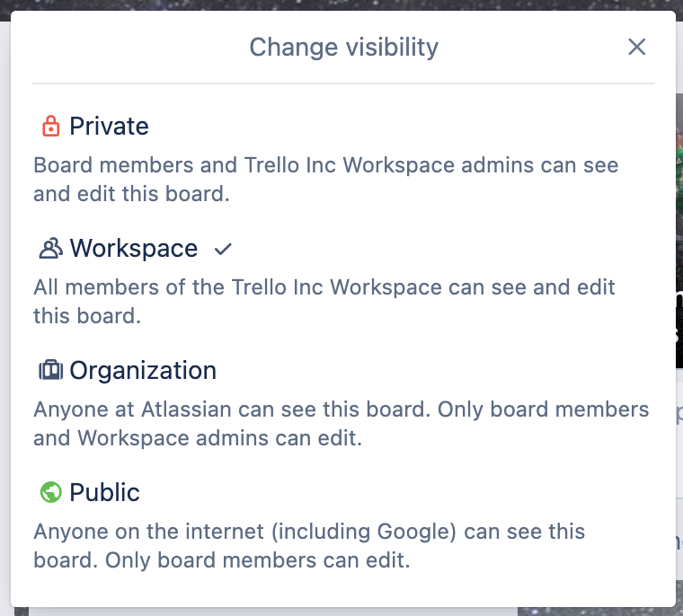Click the red lock Private icon

click(x=50, y=127)
